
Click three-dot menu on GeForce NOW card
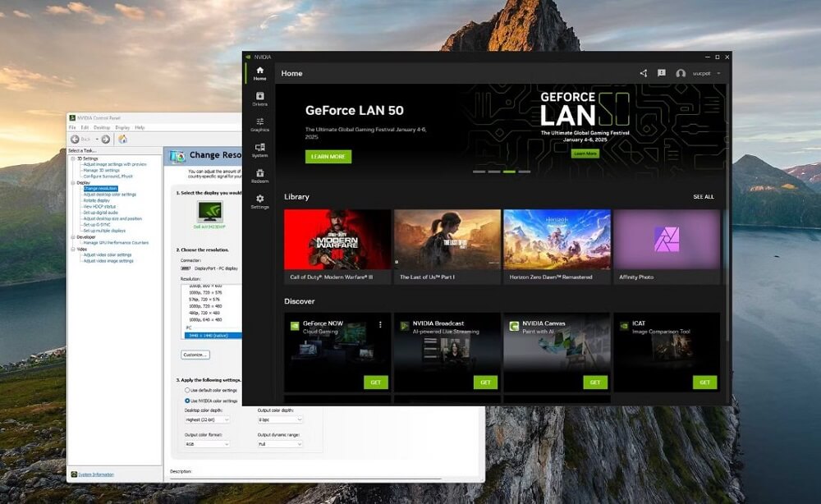coord(380,324)
